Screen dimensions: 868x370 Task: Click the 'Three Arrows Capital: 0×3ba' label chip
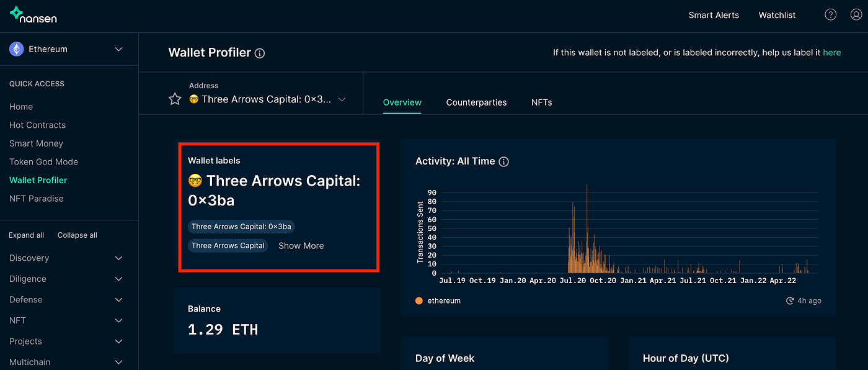pos(241,227)
